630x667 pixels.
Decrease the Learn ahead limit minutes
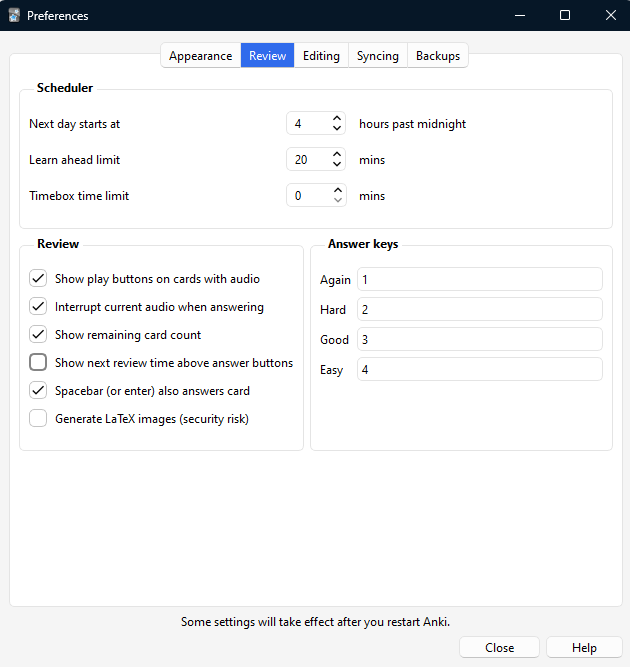tap(337, 166)
